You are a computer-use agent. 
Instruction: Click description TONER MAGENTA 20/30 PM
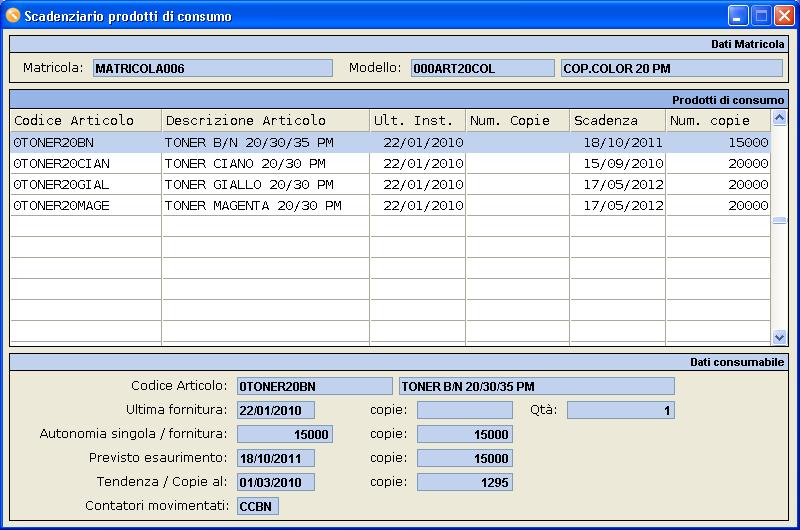pyautogui.click(x=253, y=205)
